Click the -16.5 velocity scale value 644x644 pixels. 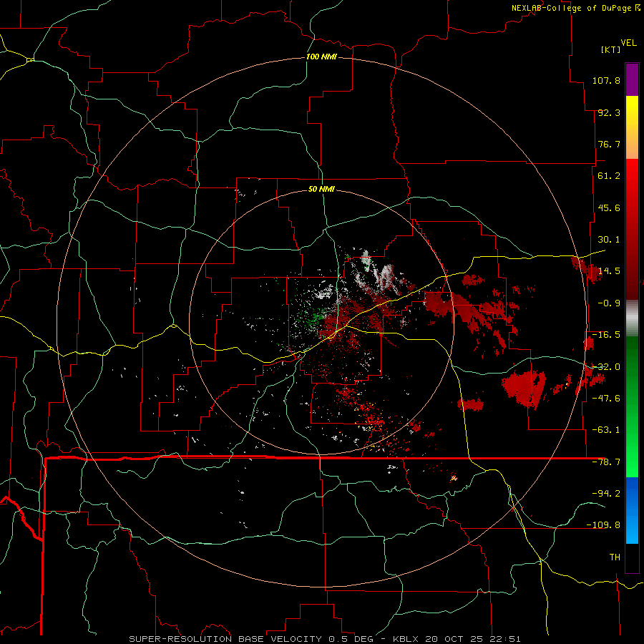click(x=606, y=335)
